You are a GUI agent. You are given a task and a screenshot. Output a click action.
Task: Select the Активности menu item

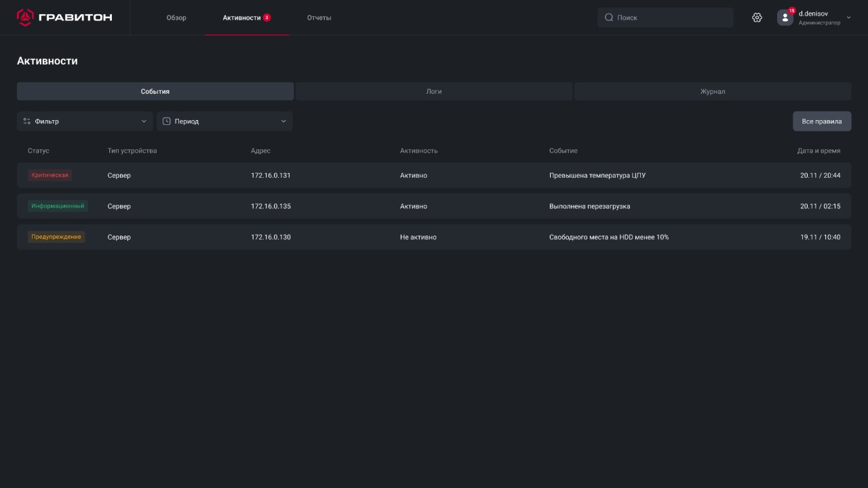pyautogui.click(x=241, y=18)
